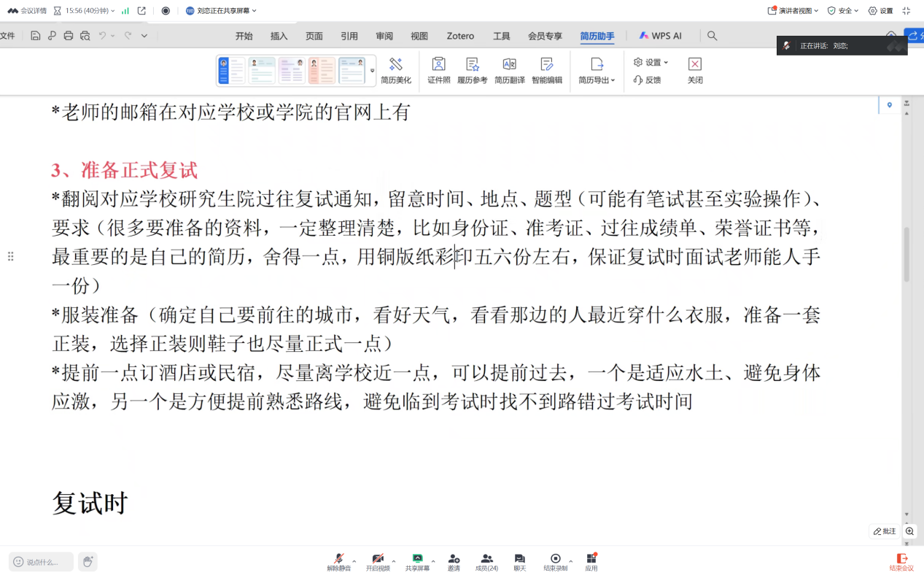Click the 说点什么 message input field
The width and height of the screenshot is (924, 578).
(42, 562)
